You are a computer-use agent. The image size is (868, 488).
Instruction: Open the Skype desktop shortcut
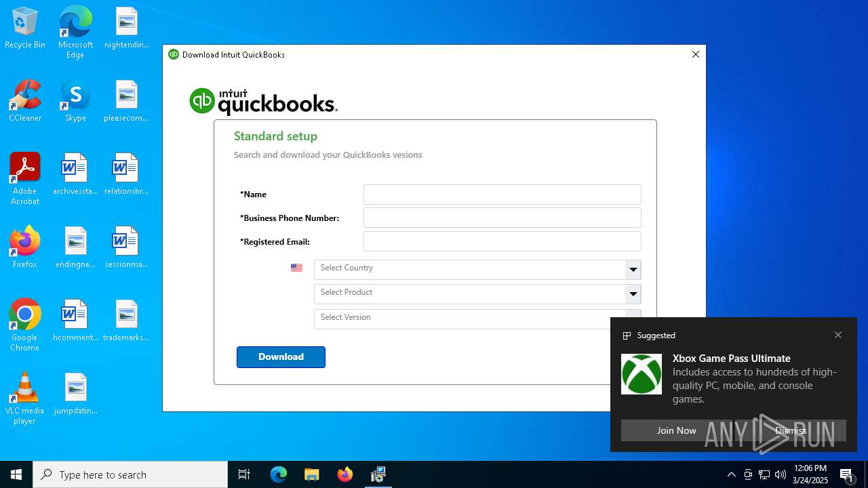(x=75, y=102)
